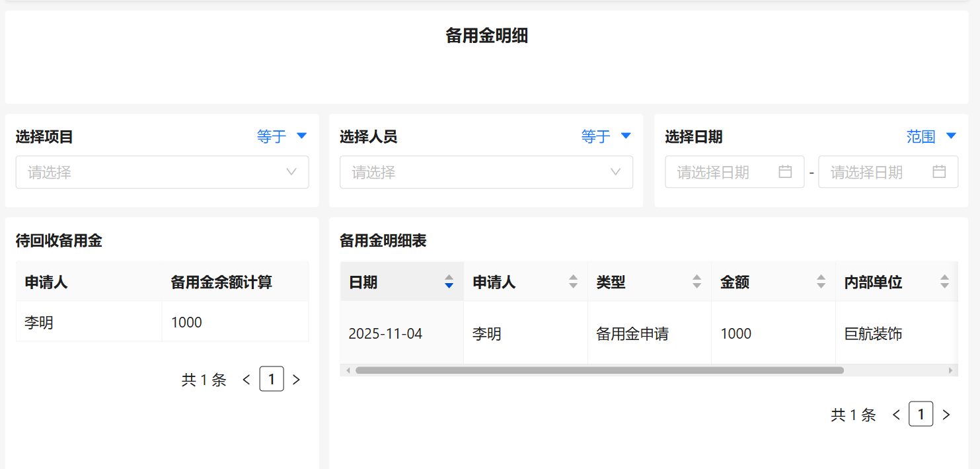Click the previous page arrow under 待回收备用金
This screenshot has height=469, width=980.
click(x=246, y=379)
